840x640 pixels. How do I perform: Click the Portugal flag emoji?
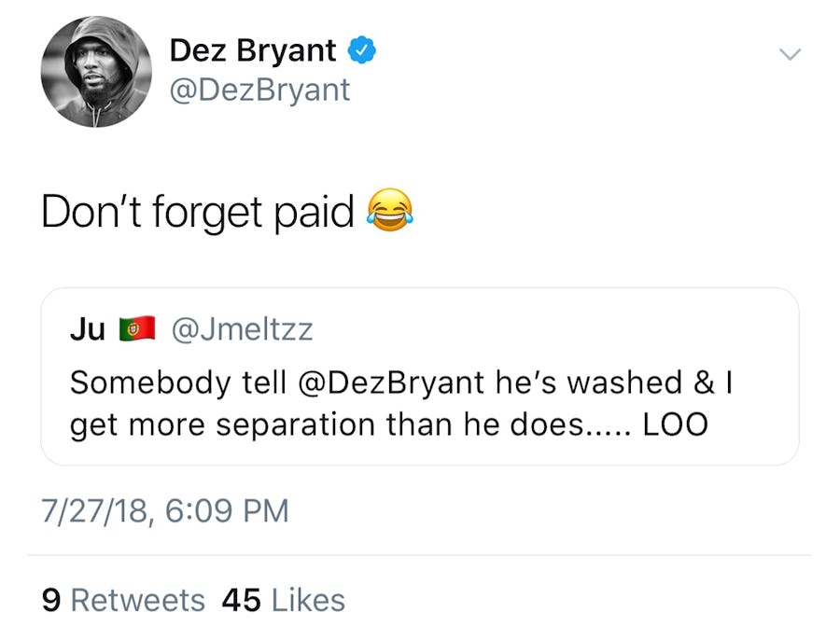point(136,329)
